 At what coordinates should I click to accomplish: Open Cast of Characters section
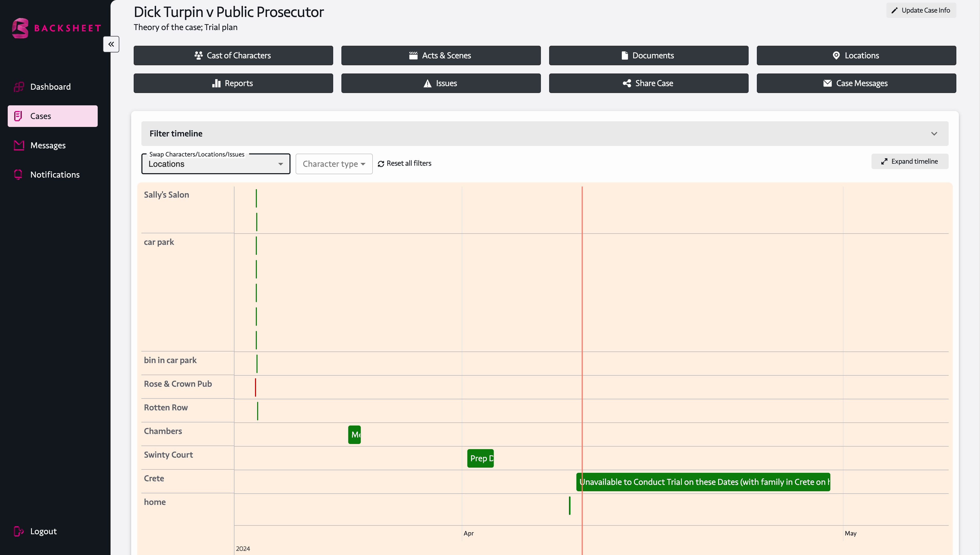coord(233,56)
